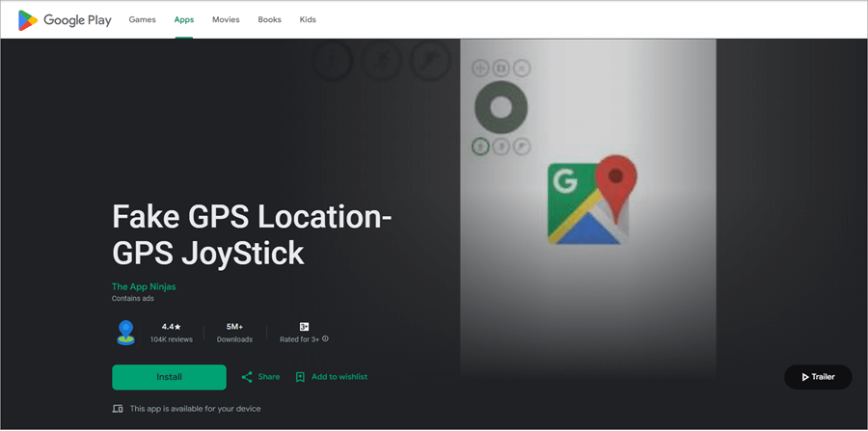The height and width of the screenshot is (431, 868).
Task: Click the GPS JoyStick app icon
Action: point(125,333)
